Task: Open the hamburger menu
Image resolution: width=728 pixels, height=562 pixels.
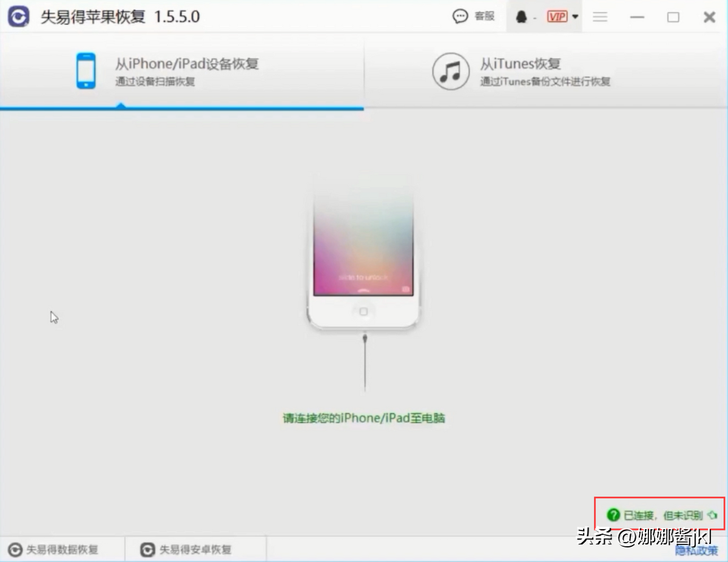Action: point(600,17)
